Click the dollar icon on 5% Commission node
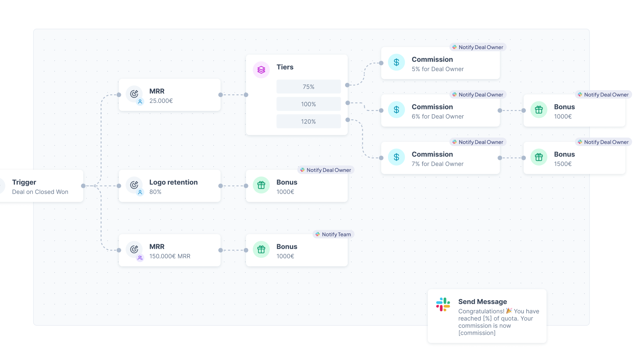This screenshot has width=644, height=362. click(x=396, y=63)
